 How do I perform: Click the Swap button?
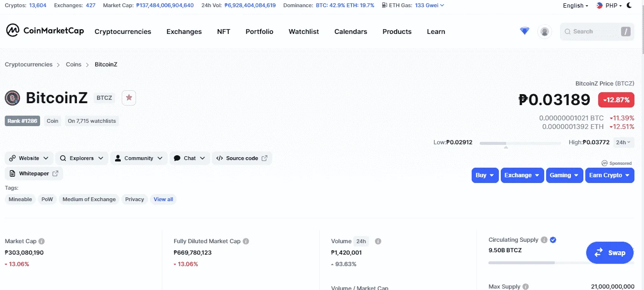pos(610,253)
